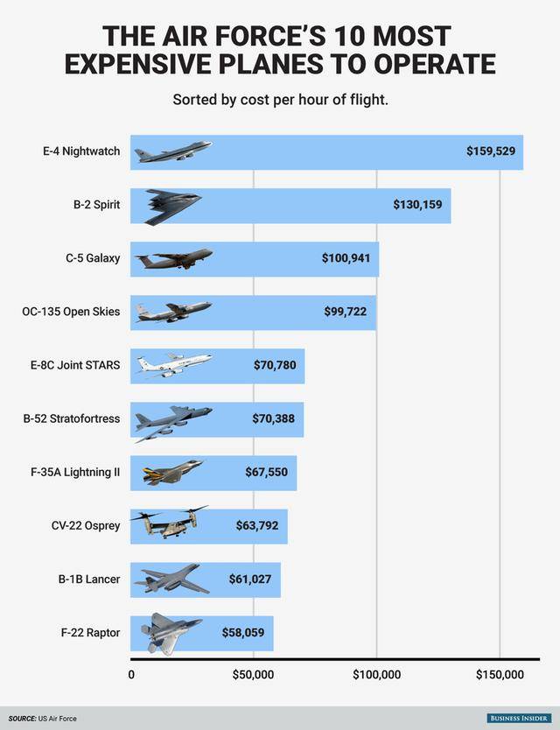Select the $150,000 axis tick label
Viewport: 560px width, 730px height.
point(500,675)
